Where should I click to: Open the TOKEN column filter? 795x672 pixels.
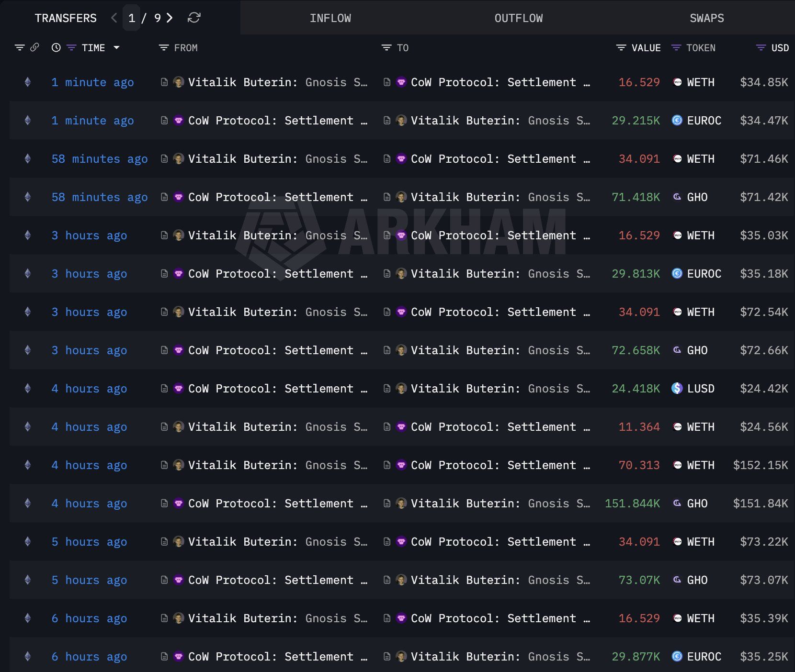pyautogui.click(x=676, y=47)
